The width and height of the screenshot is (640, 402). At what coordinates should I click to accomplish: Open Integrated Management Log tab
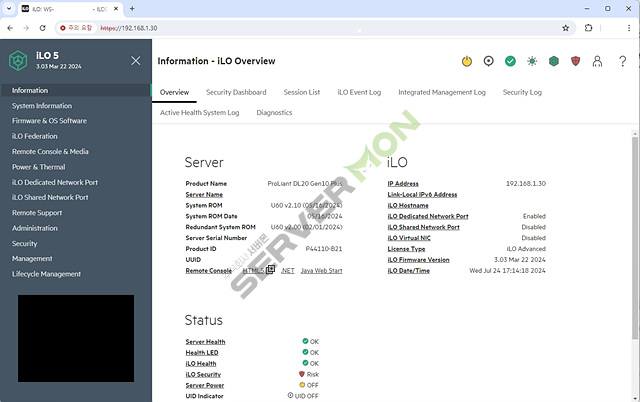coord(442,92)
